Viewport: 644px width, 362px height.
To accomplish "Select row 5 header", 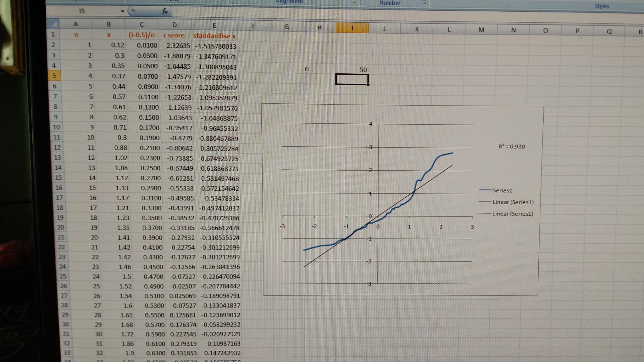I will click(x=54, y=76).
